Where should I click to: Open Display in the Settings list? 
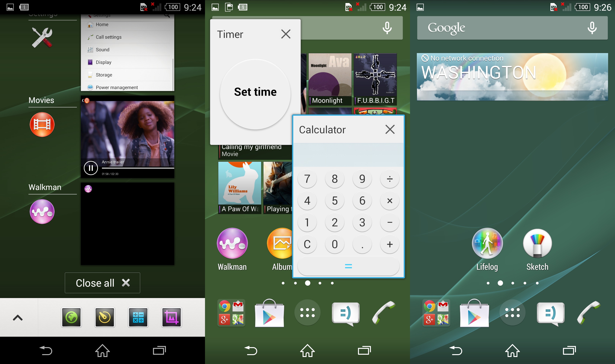(x=127, y=62)
